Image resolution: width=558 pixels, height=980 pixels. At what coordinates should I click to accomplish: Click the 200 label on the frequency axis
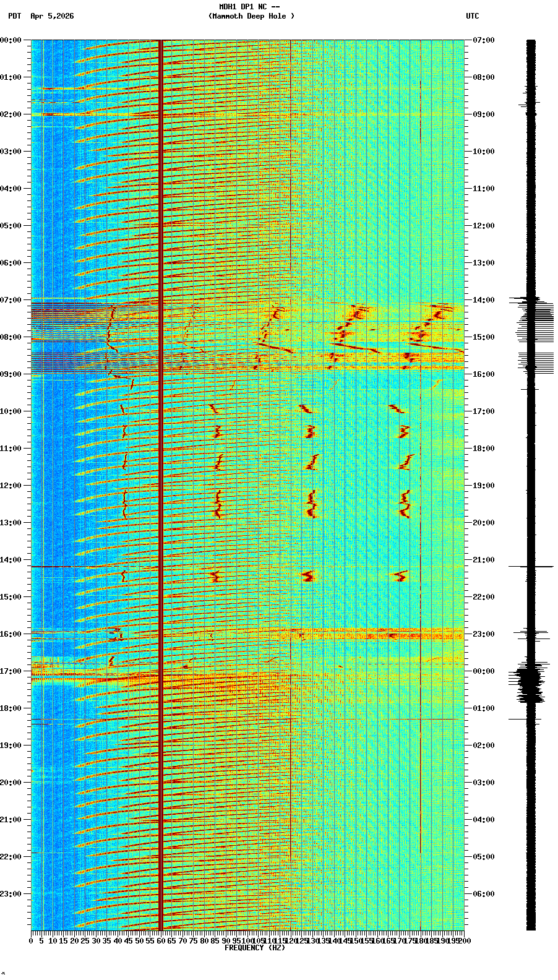464,941
